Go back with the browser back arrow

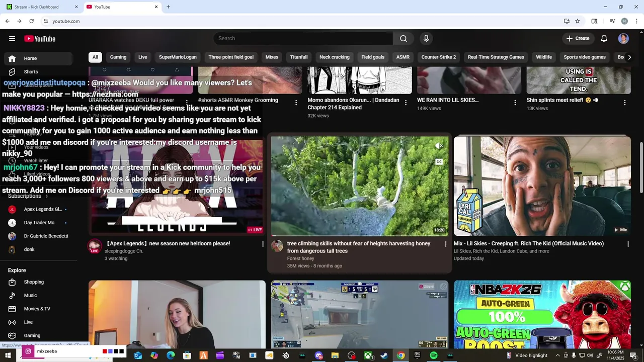point(7,21)
